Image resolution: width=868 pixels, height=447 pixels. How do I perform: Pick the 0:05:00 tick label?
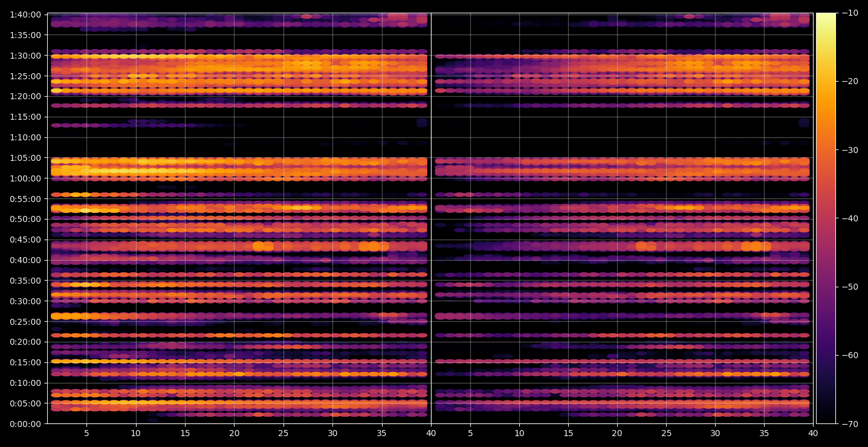[25, 403]
